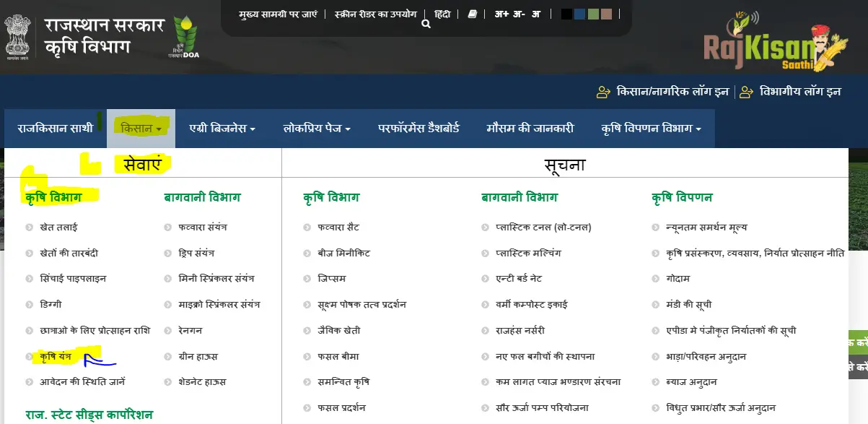Open नए फल बगीचों की स्थापना link

545,357
